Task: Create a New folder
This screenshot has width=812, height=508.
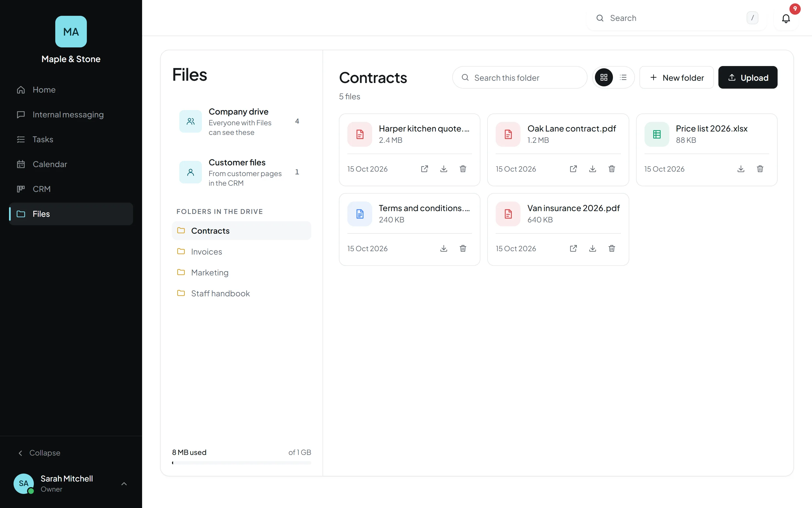Action: point(676,77)
